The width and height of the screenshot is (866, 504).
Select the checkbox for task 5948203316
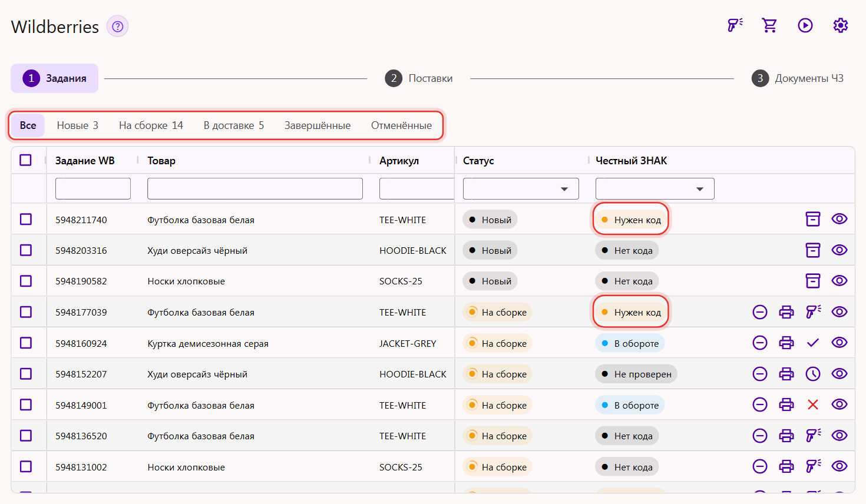(26, 250)
